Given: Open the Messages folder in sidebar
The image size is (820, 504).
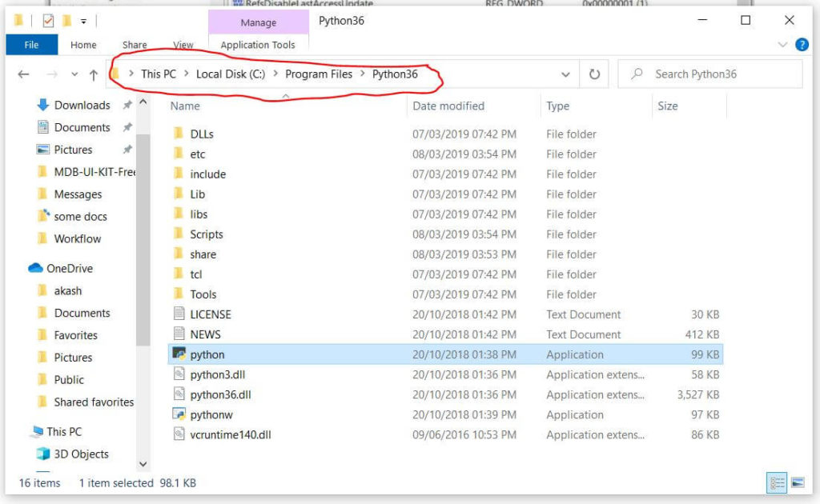Looking at the screenshot, I should point(78,194).
